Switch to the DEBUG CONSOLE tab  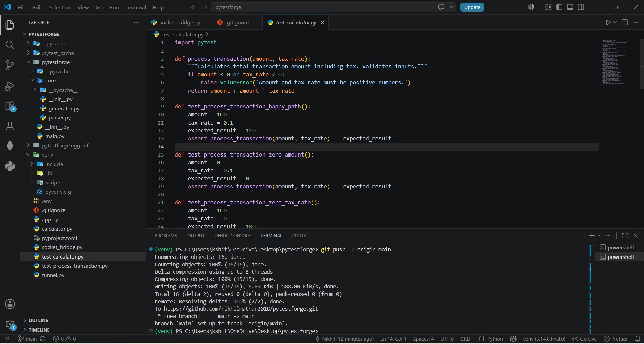click(233, 236)
